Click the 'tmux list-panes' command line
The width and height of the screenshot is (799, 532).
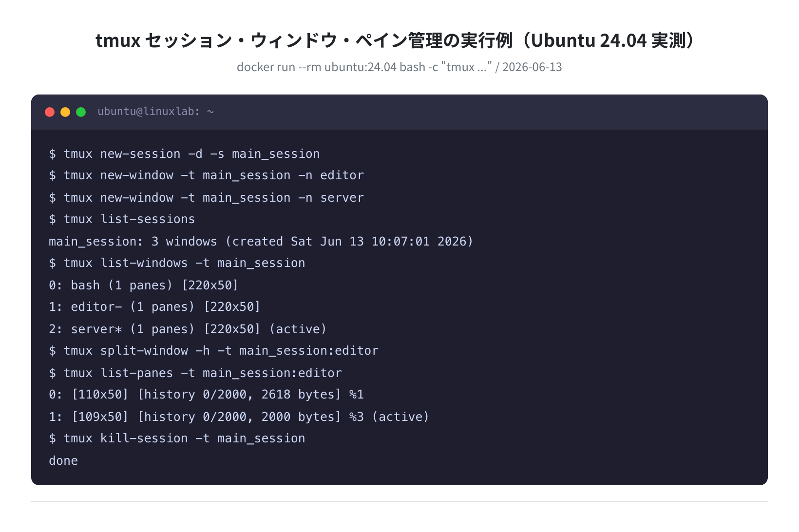195,373
